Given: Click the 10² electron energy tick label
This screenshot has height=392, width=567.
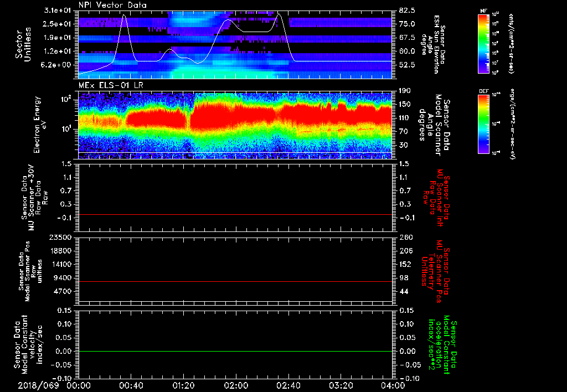Looking at the screenshot, I should point(67,99).
